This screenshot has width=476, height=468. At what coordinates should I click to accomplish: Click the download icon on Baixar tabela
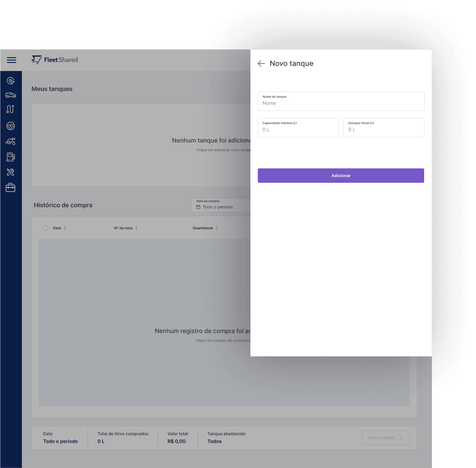400,438
